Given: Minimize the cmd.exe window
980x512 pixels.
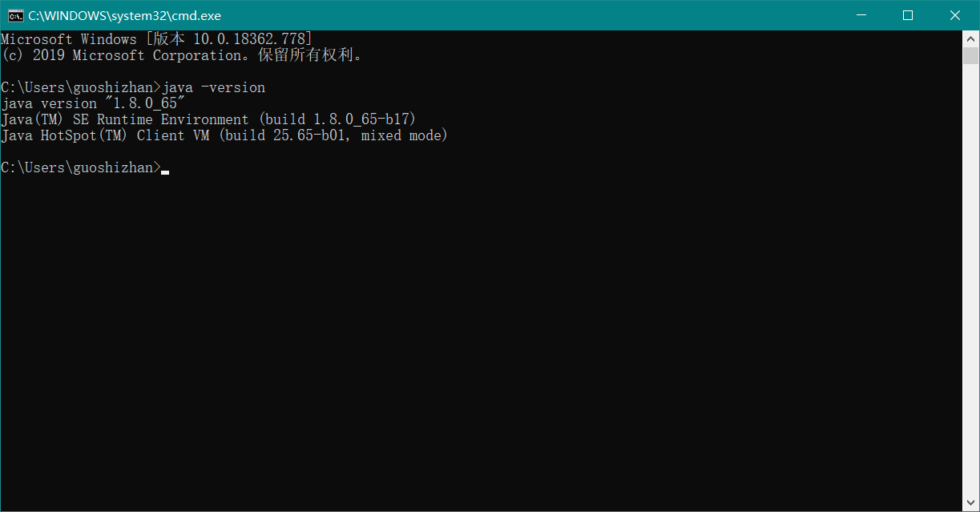Looking at the screenshot, I should coord(861,15).
